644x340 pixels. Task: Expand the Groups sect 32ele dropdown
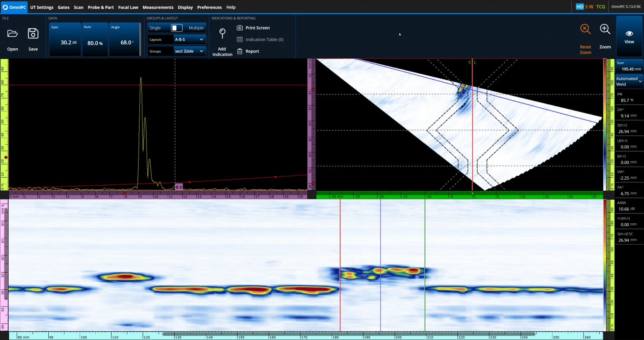tap(189, 51)
